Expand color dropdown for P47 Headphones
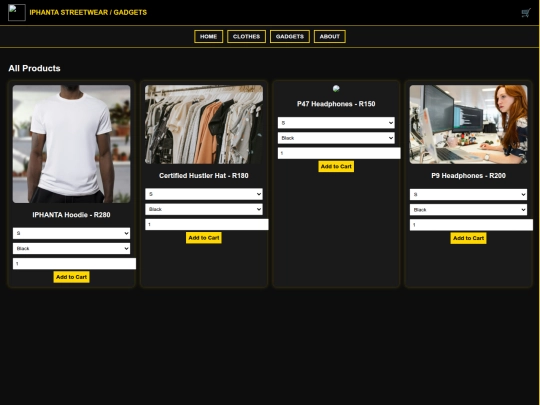Viewport: 540px width, 405px height. coord(336,138)
